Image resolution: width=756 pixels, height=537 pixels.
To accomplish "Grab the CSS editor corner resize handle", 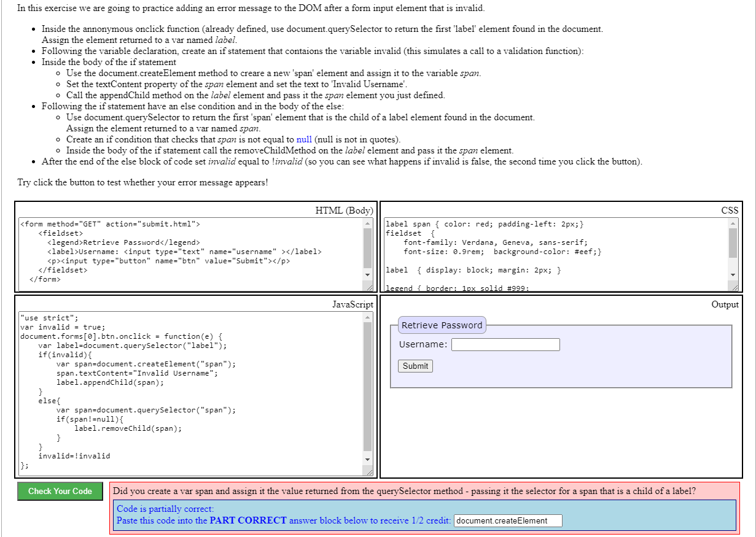I will point(734,287).
